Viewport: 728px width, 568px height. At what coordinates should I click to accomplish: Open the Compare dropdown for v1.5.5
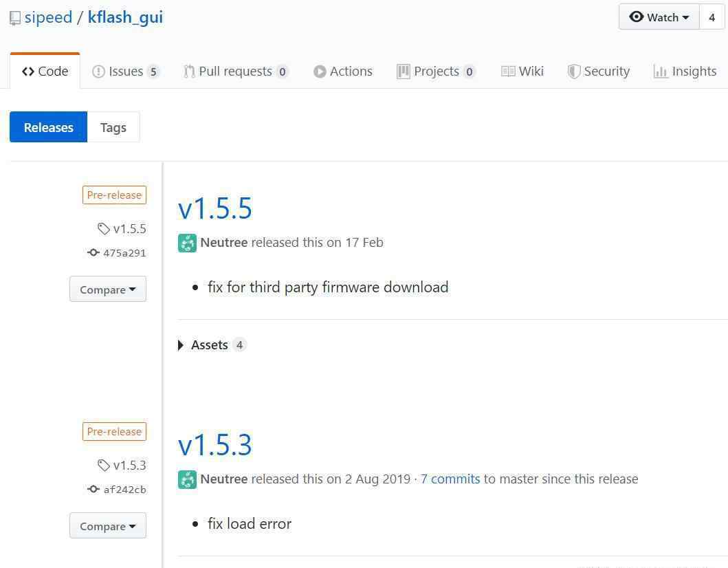click(x=107, y=290)
